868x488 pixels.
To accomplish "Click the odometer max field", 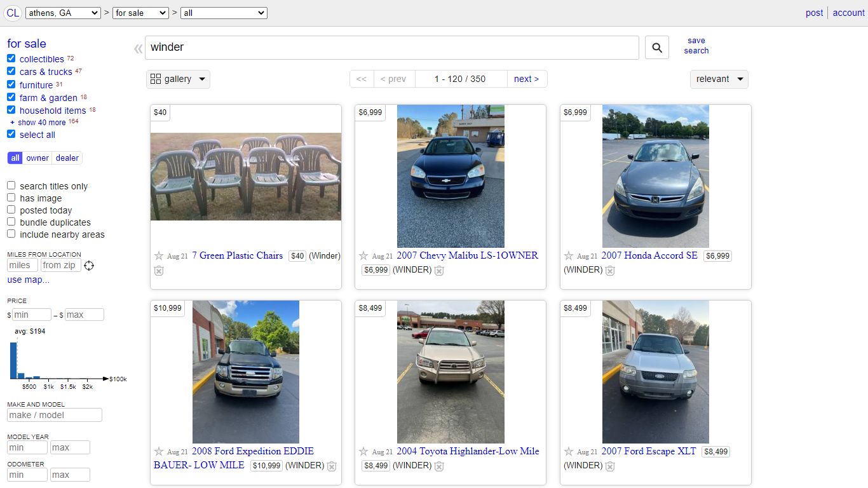I will click(70, 475).
